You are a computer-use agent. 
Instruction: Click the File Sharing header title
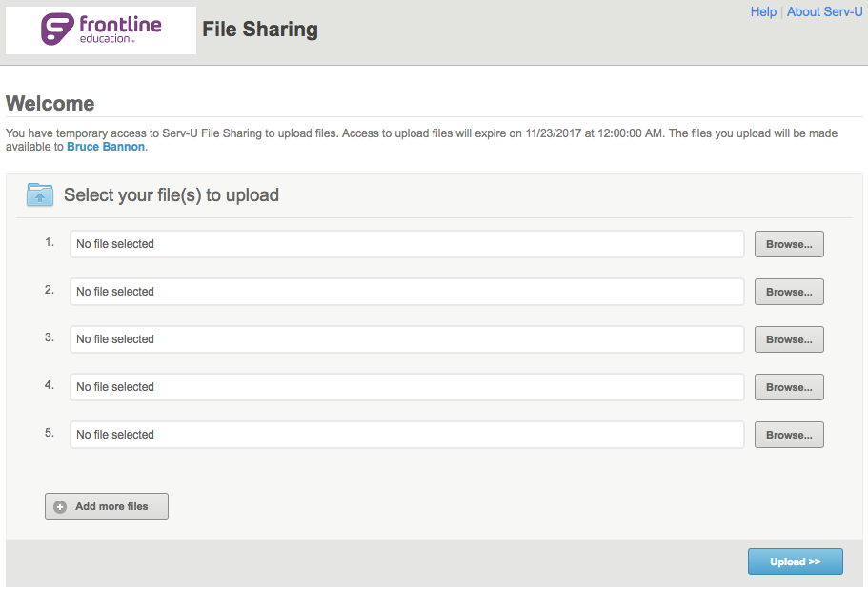[x=260, y=31]
